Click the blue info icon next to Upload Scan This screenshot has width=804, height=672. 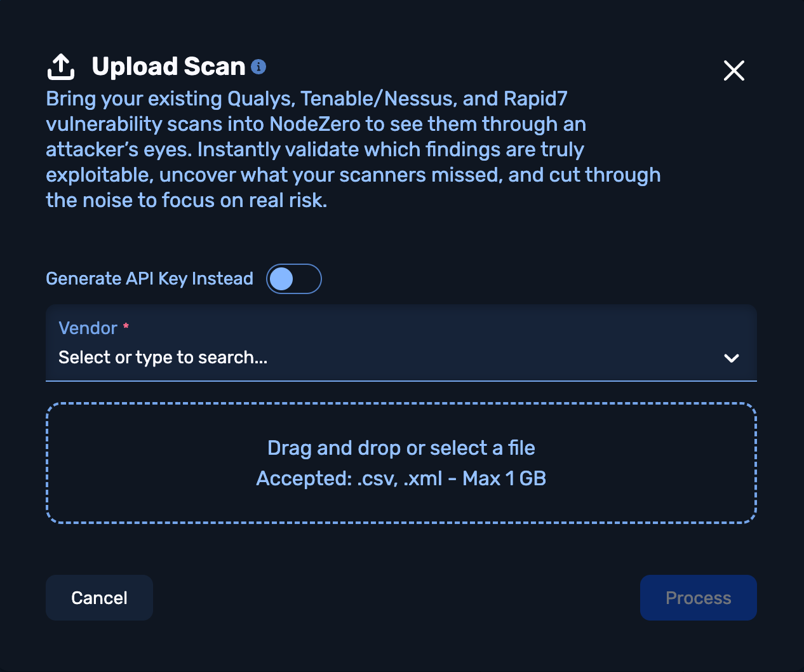(258, 67)
